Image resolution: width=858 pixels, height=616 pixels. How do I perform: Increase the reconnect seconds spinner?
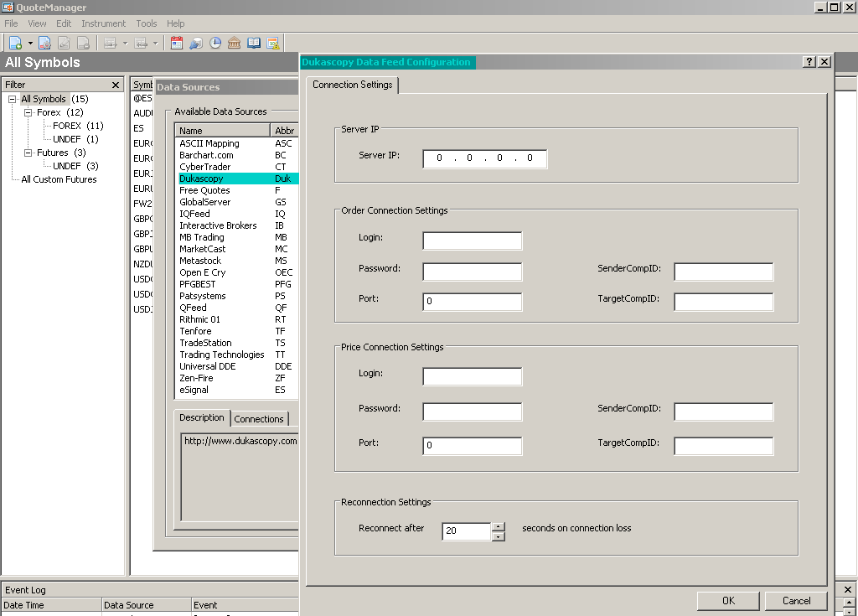point(498,527)
